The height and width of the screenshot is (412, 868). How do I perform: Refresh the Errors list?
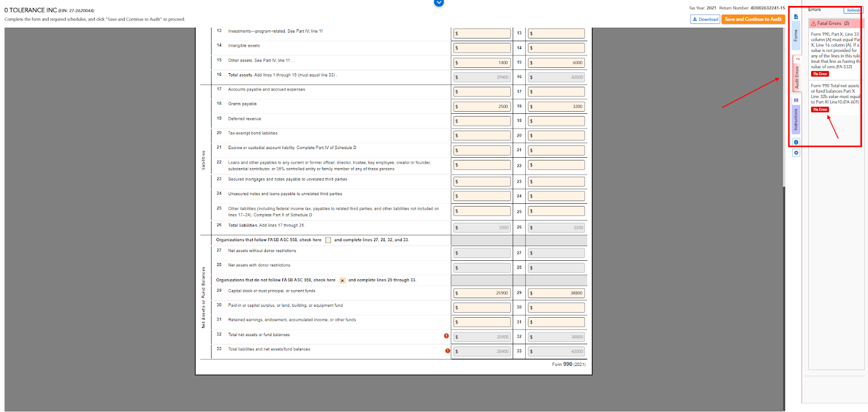coord(853,10)
